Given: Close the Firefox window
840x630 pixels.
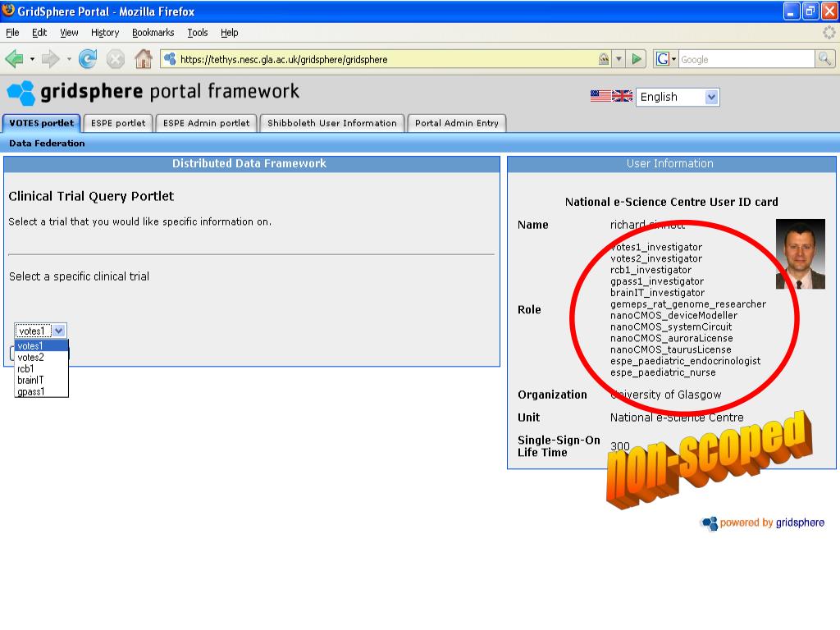Looking at the screenshot, I should pos(829,11).
